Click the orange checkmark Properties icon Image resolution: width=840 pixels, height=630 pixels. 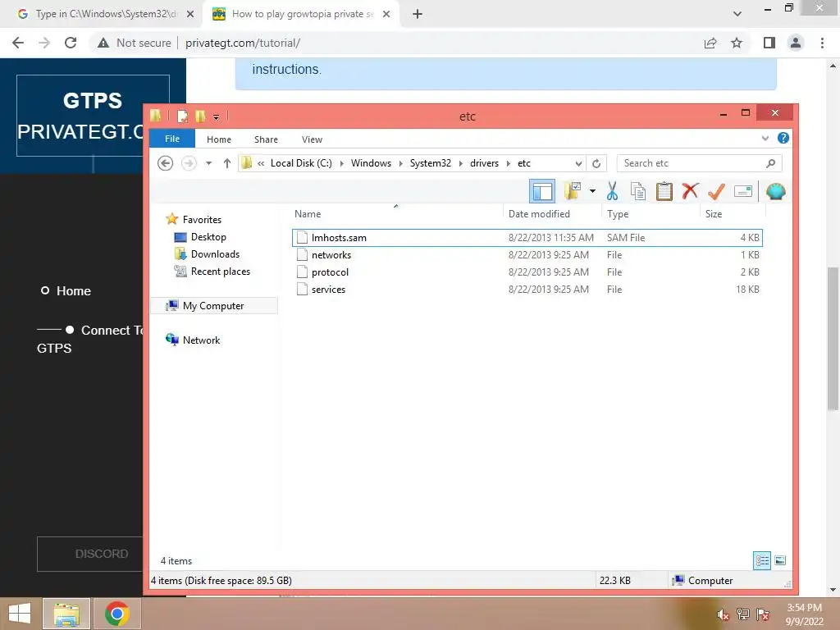(x=715, y=190)
